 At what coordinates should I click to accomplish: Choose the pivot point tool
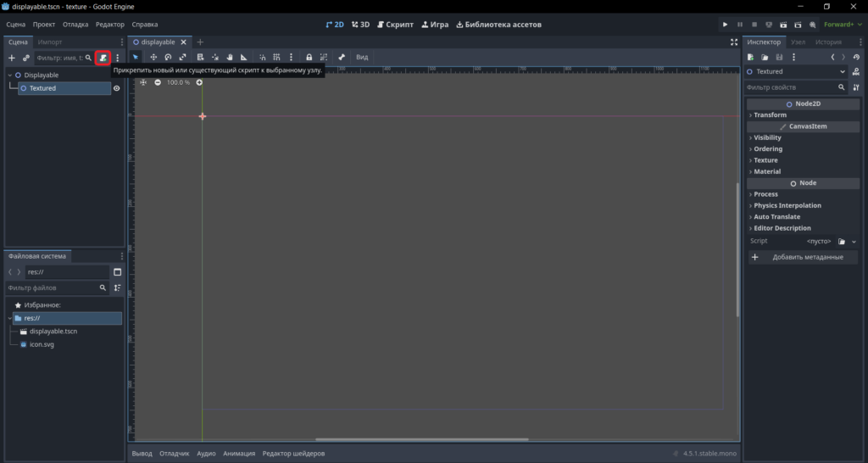click(x=214, y=57)
